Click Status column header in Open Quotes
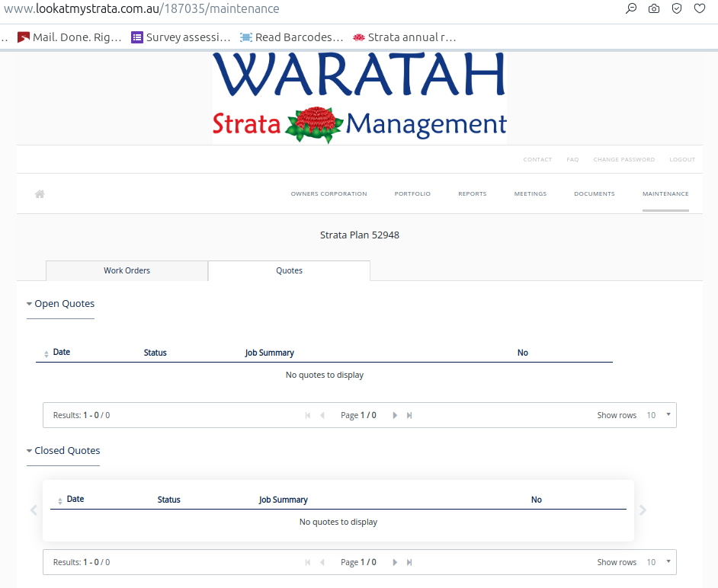Screen dimensions: 718x588 point(155,353)
